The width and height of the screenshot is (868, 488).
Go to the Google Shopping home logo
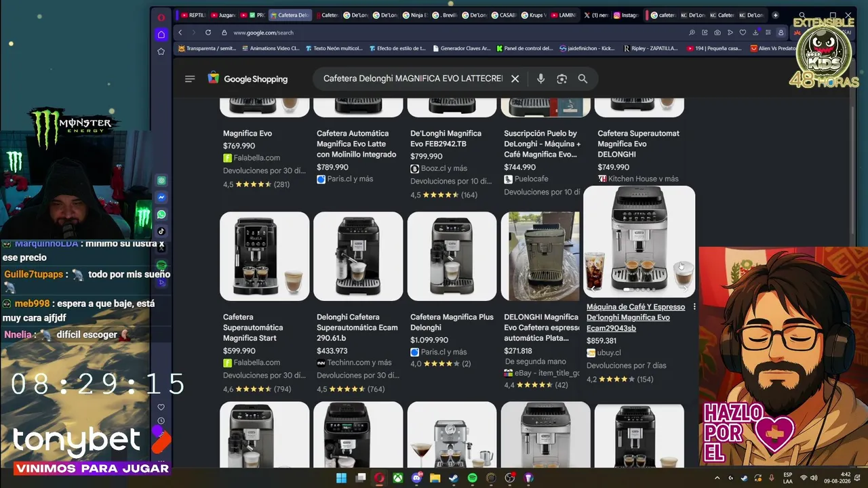click(248, 79)
